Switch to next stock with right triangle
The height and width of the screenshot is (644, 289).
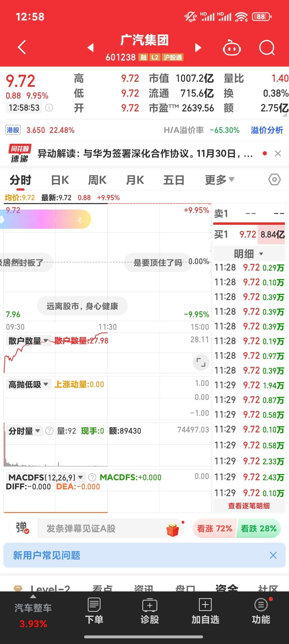198,47
